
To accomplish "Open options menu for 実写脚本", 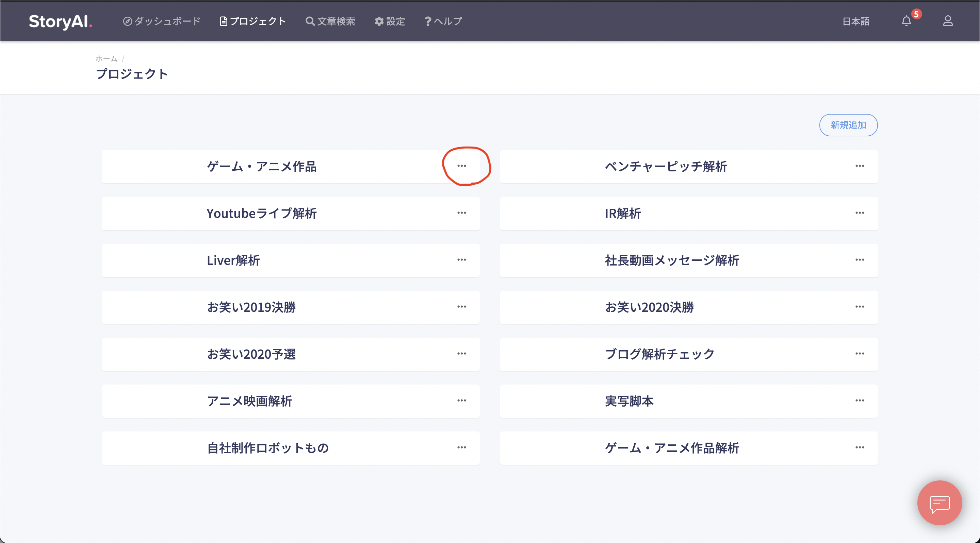I will [x=860, y=401].
